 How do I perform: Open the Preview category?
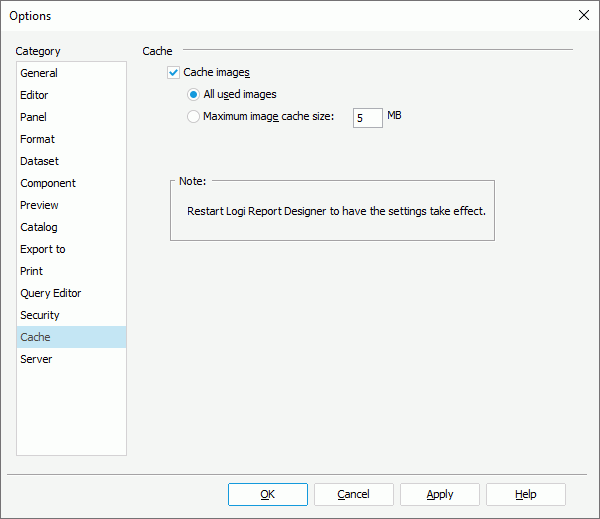click(71, 205)
